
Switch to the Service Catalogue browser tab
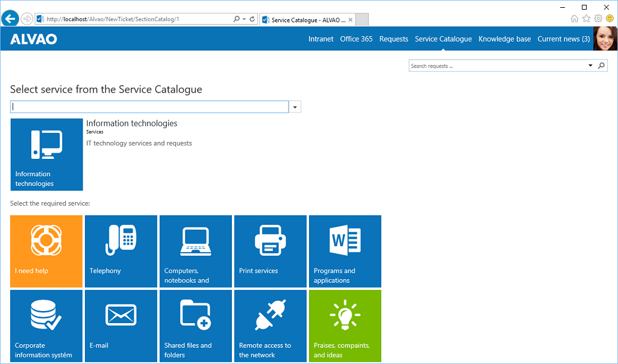(x=304, y=19)
